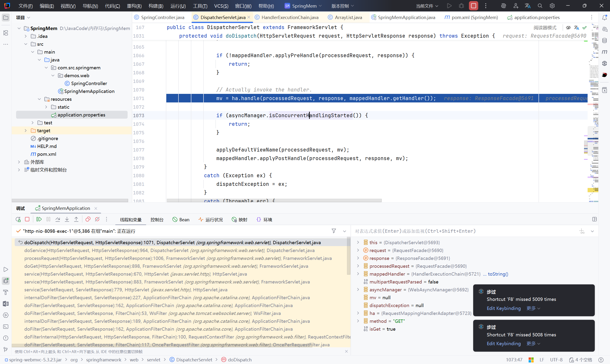This screenshot has height=364, width=610.
Task: Click the Resume Program debug icon
Action: tap(39, 219)
